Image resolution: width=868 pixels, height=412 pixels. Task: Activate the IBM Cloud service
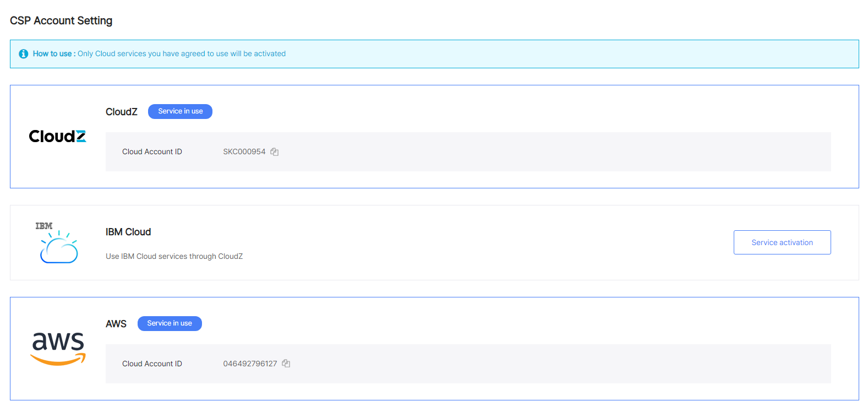[x=782, y=242]
